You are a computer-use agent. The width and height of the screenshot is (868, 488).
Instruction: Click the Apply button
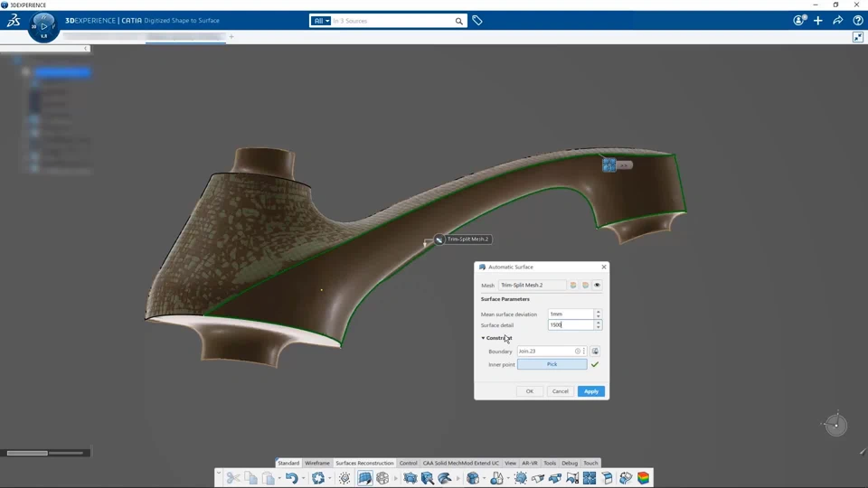590,391
